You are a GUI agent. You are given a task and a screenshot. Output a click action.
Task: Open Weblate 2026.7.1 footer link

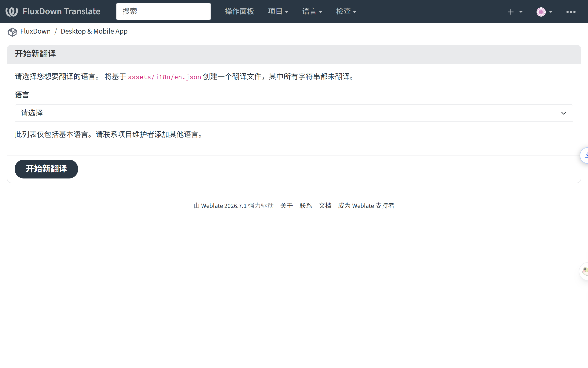coord(224,206)
